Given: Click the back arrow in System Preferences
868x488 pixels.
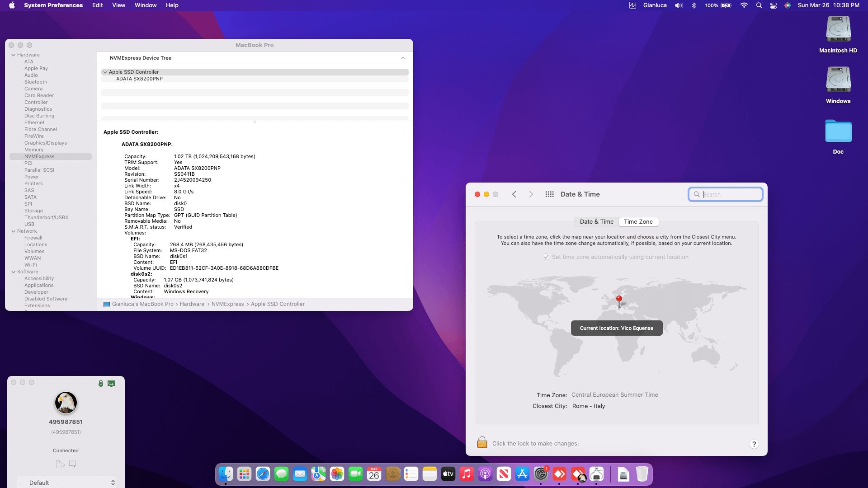Looking at the screenshot, I should 514,194.
